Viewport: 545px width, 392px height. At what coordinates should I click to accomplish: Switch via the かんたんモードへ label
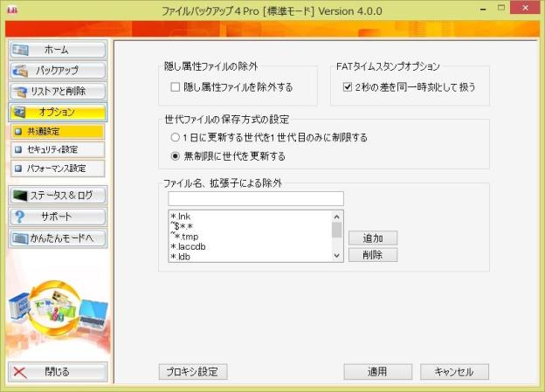coord(62,238)
